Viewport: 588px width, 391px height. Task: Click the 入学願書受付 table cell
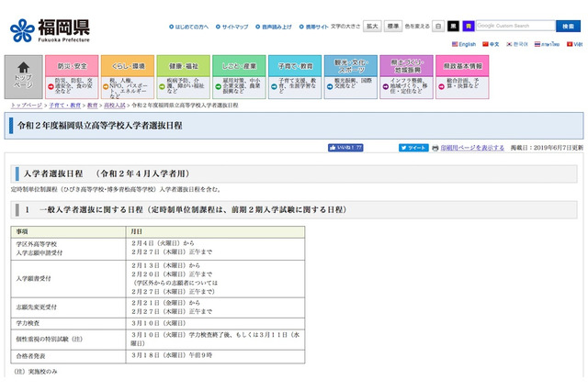coord(68,279)
